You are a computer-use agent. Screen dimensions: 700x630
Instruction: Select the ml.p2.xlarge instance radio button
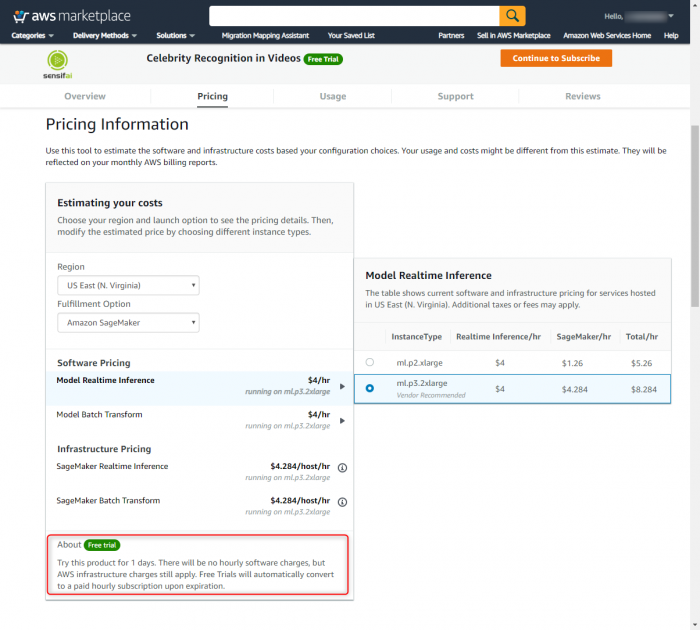pyautogui.click(x=370, y=362)
